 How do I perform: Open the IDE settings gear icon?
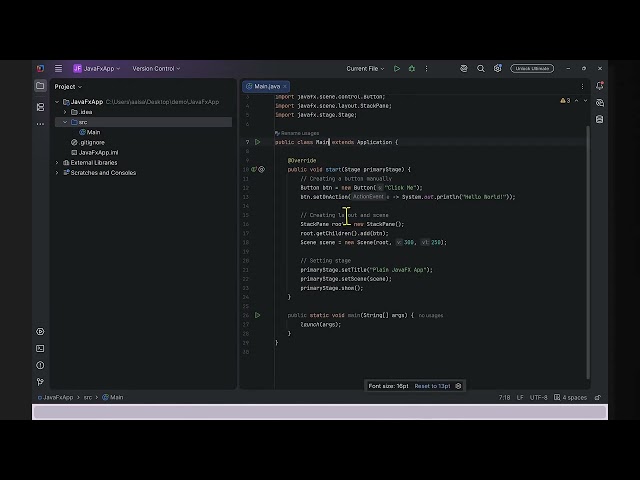pos(497,68)
